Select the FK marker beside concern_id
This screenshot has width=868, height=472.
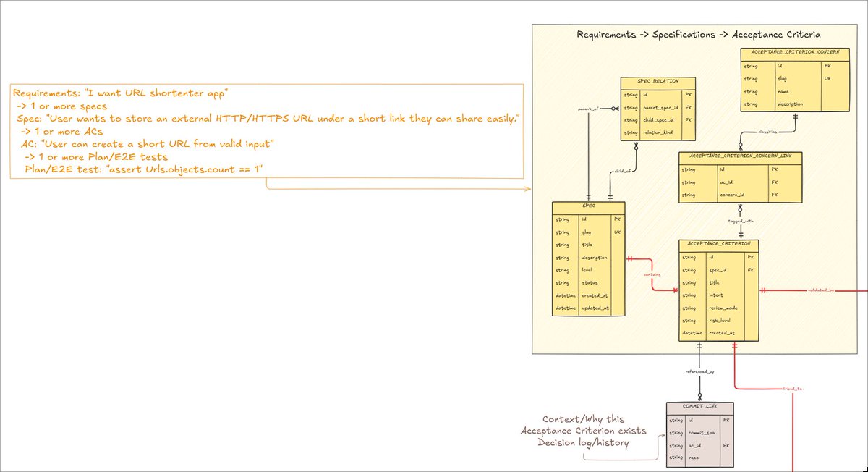pyautogui.click(x=775, y=195)
